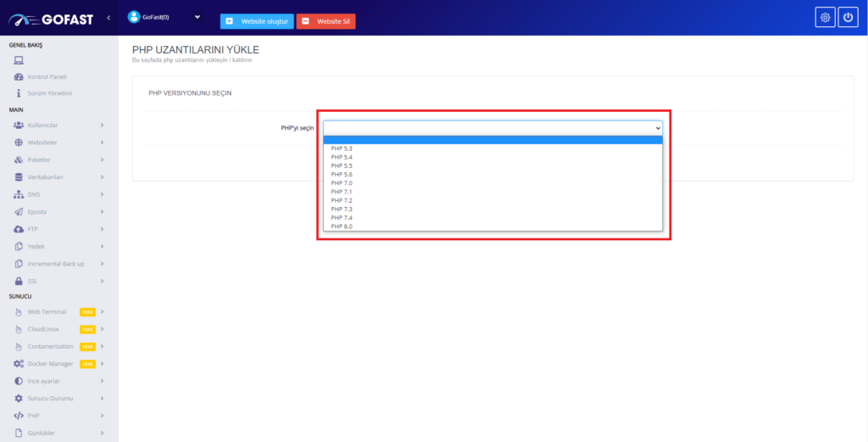Collapse the sidebar using the arrow
This screenshot has width=868, height=442.
pyautogui.click(x=108, y=18)
